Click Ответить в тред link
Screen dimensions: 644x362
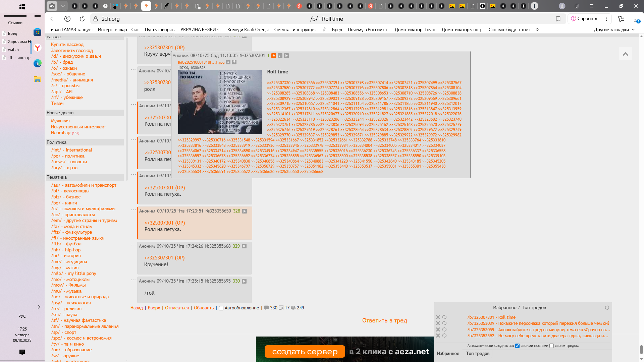pos(384,320)
